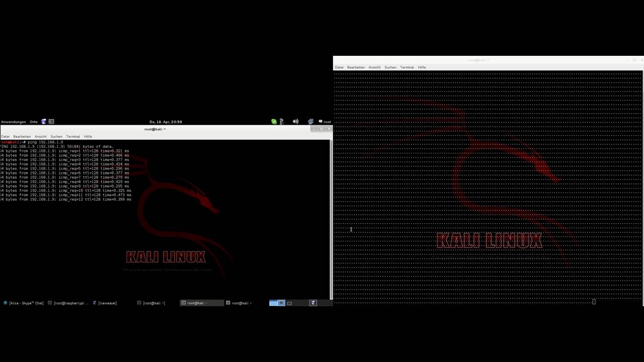This screenshot has height=362, width=644.
Task: Open Terminal menu in left terminal
Action: [x=73, y=137]
